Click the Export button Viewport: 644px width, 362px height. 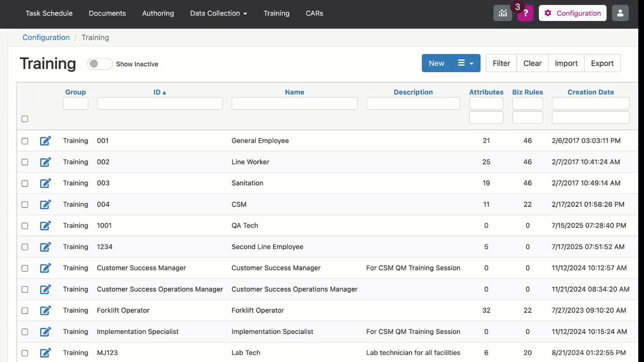click(x=602, y=63)
